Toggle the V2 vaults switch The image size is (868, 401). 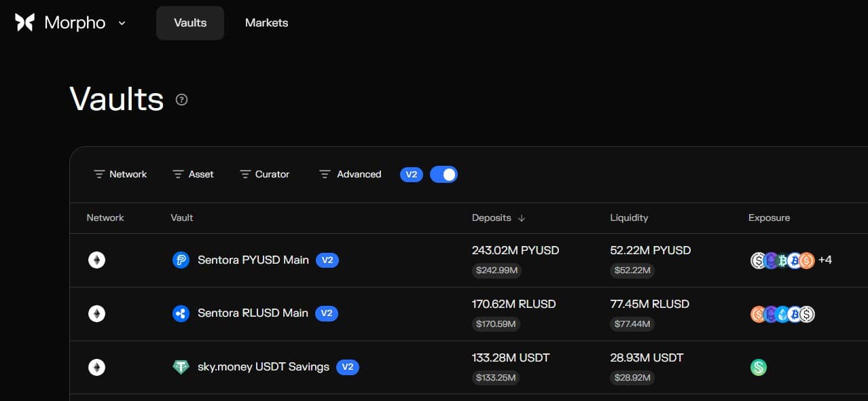coord(444,175)
